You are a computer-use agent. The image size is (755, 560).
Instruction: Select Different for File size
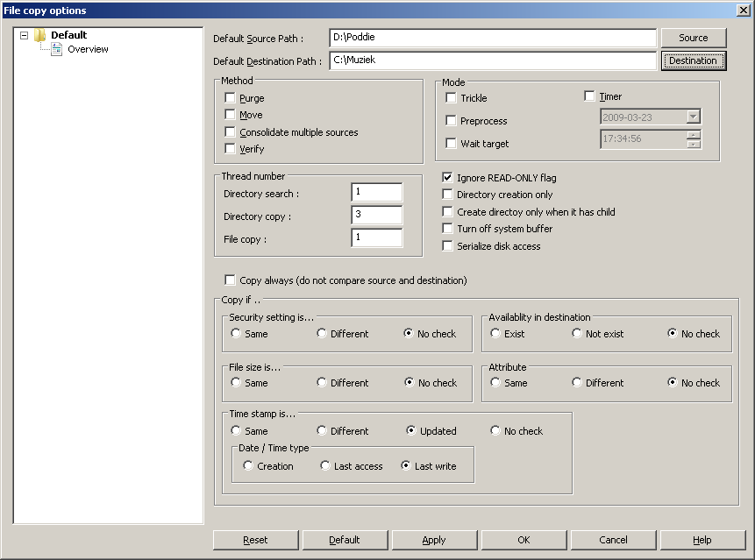click(x=322, y=383)
